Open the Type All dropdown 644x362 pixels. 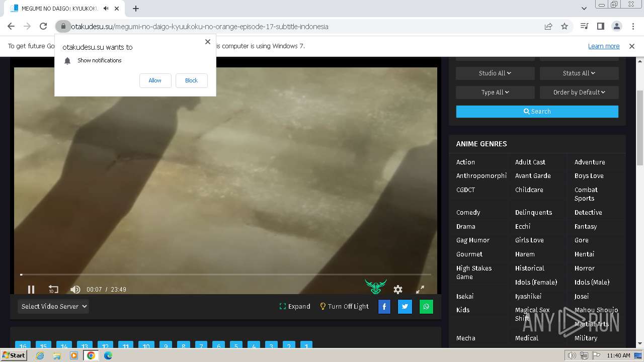pyautogui.click(x=495, y=92)
